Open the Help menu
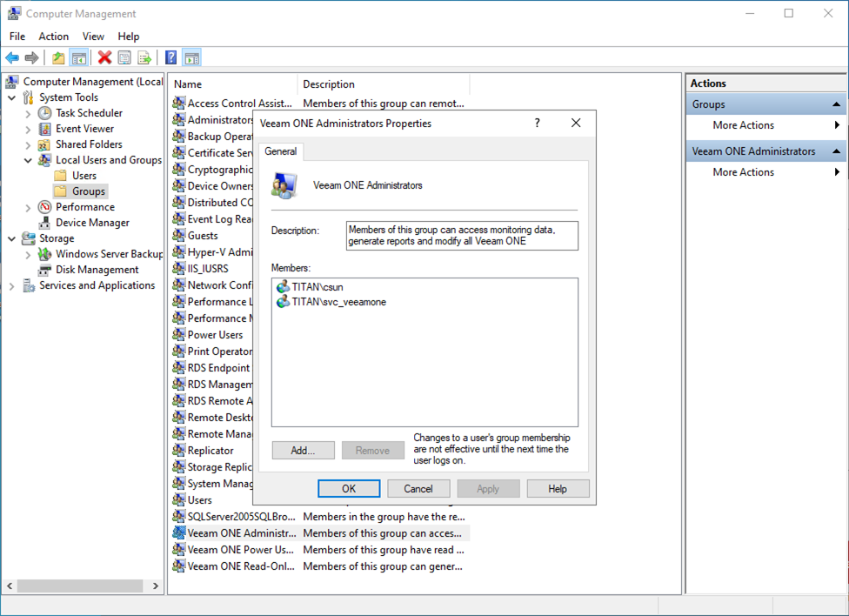Viewport: 849px width, 616px height. [x=129, y=37]
